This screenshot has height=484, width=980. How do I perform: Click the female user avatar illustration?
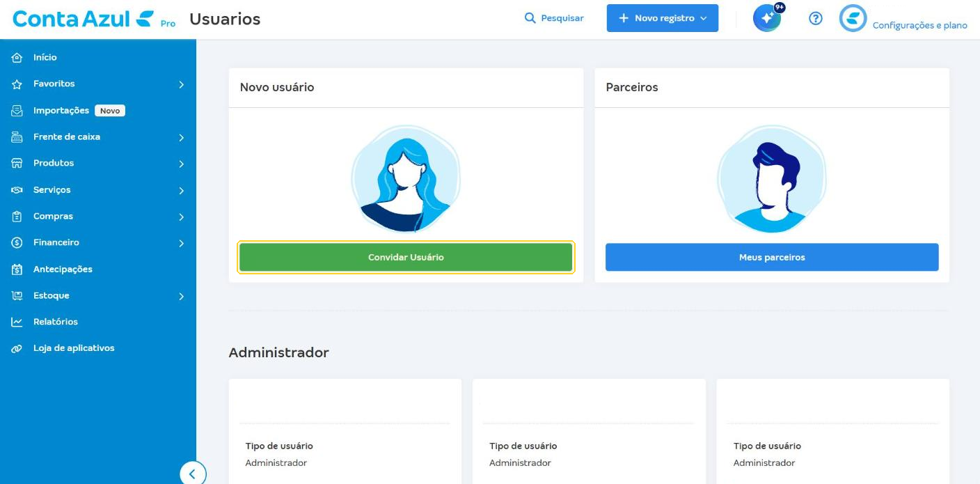tap(406, 179)
